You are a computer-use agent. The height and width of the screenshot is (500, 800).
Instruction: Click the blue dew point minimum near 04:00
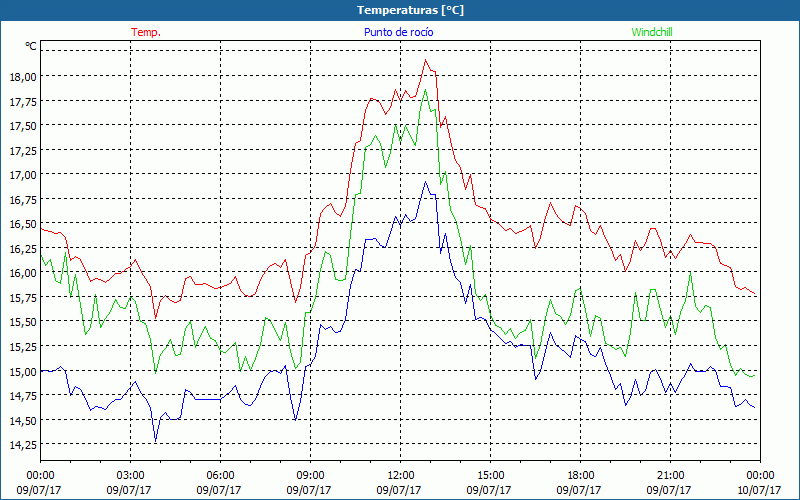(156, 441)
